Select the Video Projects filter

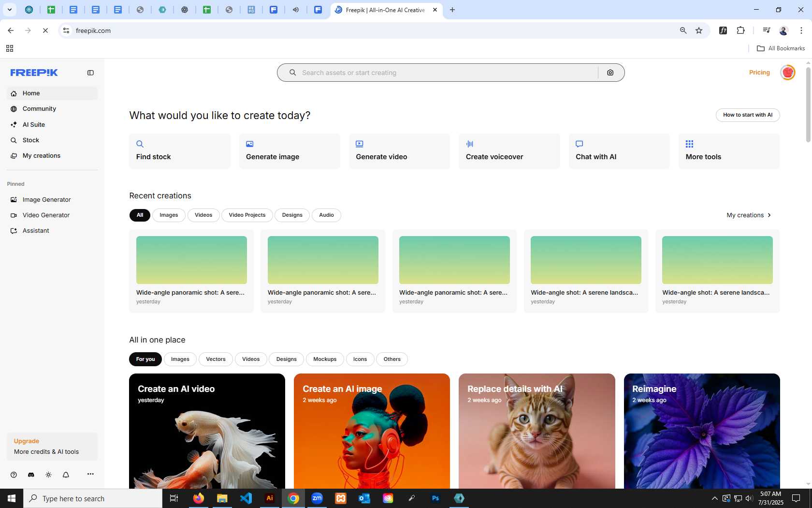click(247, 215)
